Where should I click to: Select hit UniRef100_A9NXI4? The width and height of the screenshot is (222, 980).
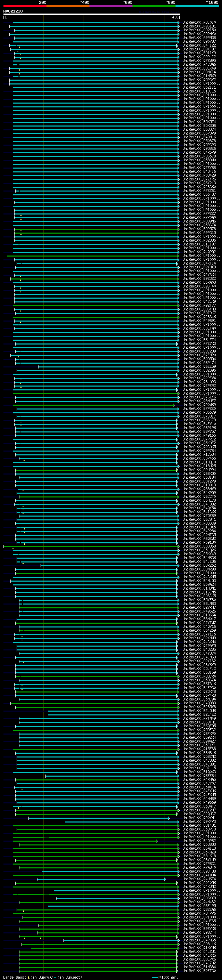point(199,72)
